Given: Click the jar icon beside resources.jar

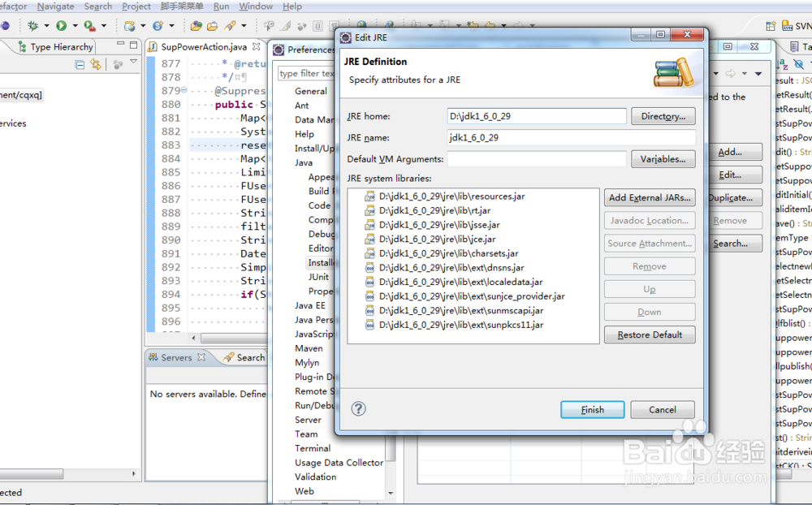Looking at the screenshot, I should tap(369, 196).
